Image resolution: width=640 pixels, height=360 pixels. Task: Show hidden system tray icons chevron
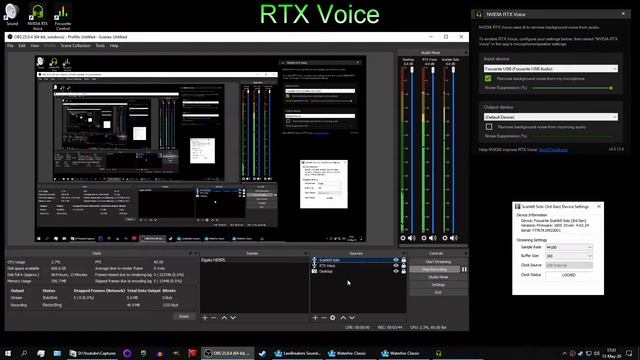pyautogui.click(x=564, y=353)
